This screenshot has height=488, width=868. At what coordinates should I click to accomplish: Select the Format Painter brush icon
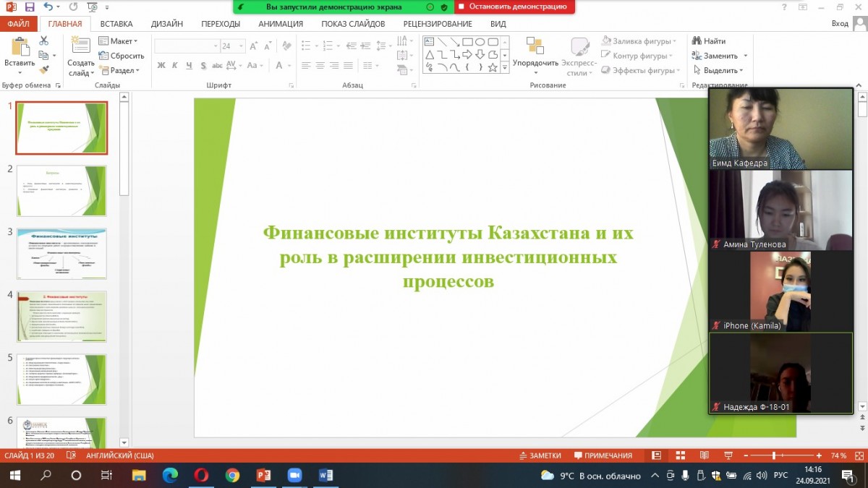tap(43, 70)
